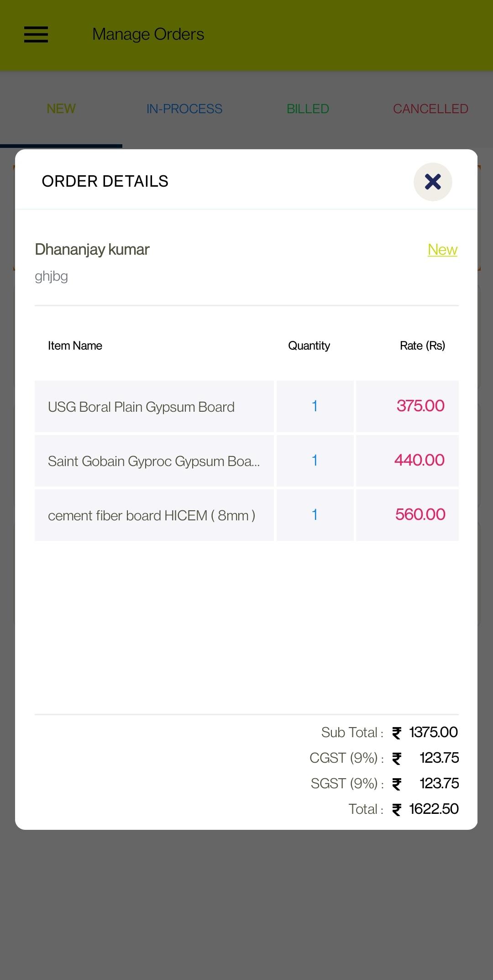The height and width of the screenshot is (980, 493).
Task: Click the Manage Orders title
Action: [x=148, y=34]
